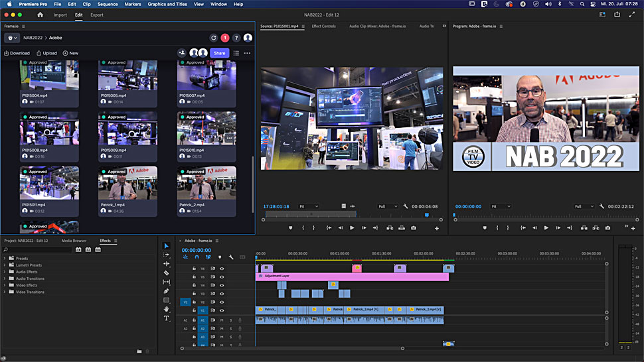Screen dimensions: 644x362
Task: Toggle lock on track V4
Action: click(195, 285)
